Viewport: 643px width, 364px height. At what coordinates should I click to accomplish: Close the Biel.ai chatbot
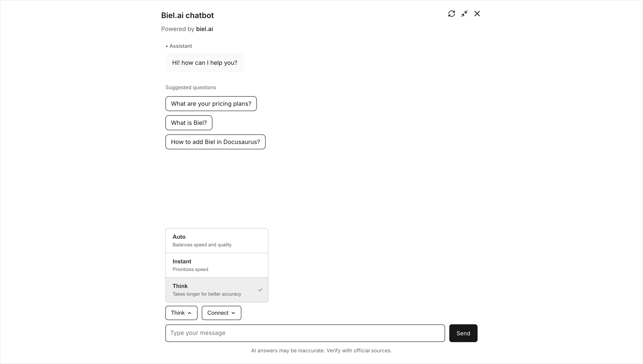(477, 14)
